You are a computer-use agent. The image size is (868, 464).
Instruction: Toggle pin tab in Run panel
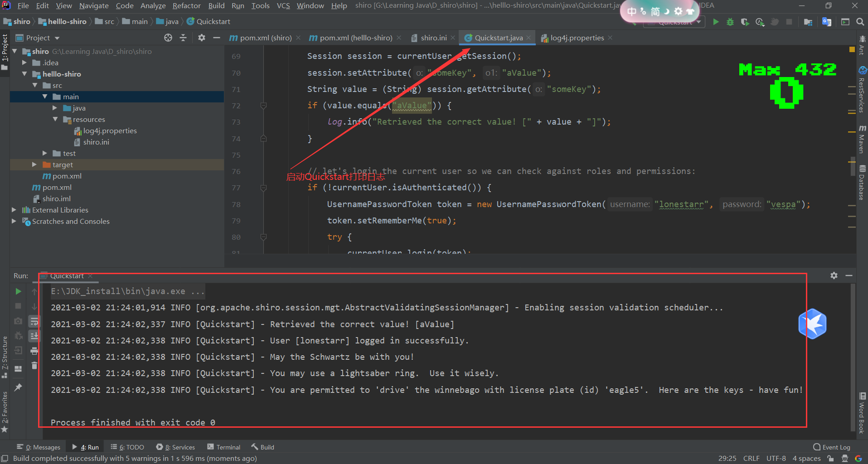click(x=18, y=387)
